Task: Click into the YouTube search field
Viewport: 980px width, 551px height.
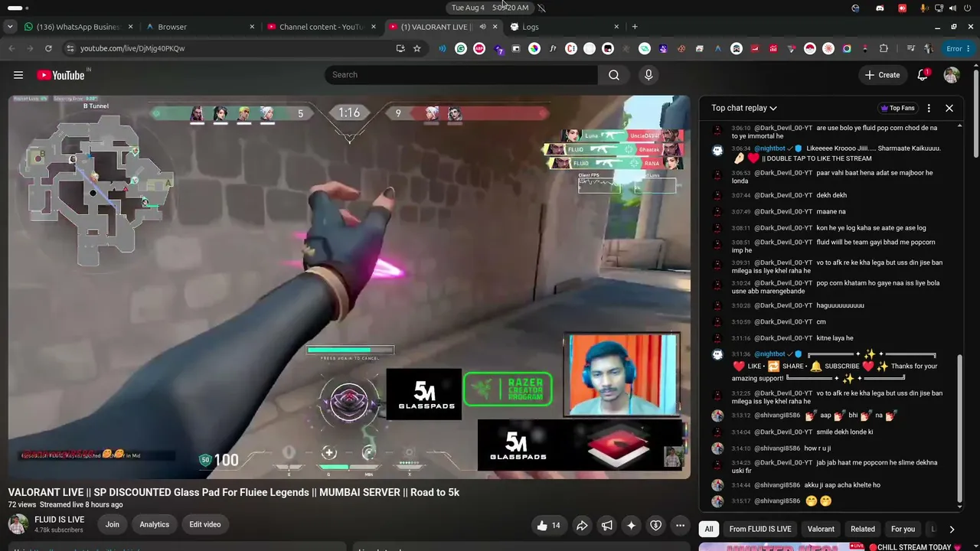Action: tap(461, 75)
